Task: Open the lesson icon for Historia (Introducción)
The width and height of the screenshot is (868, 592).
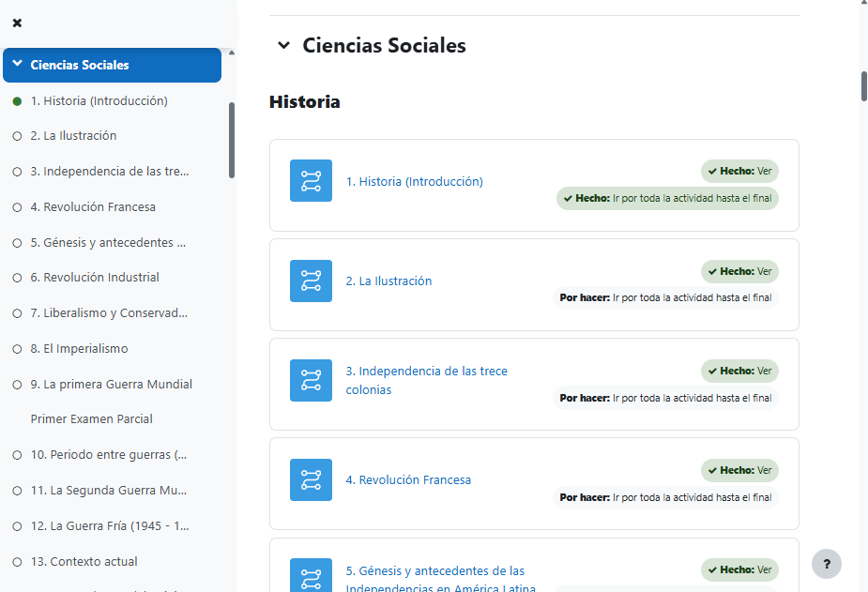Action: pos(311,181)
